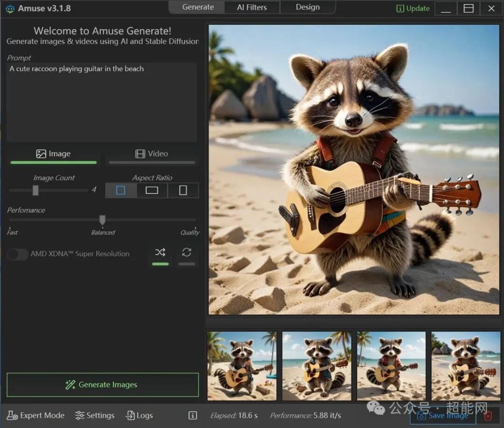
Task: Switch to the Design tab
Action: pyautogui.click(x=308, y=7)
